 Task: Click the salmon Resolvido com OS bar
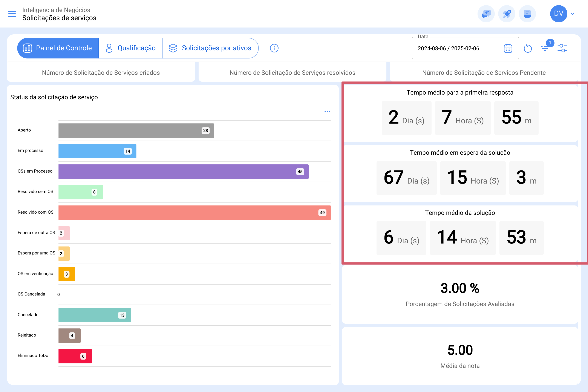tap(194, 213)
